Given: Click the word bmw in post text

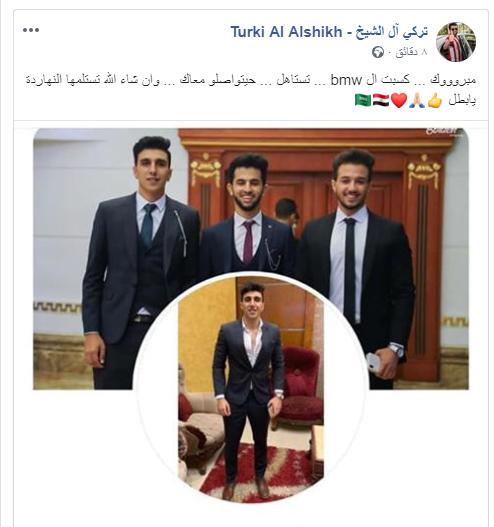Looking at the screenshot, I should coord(346,81).
